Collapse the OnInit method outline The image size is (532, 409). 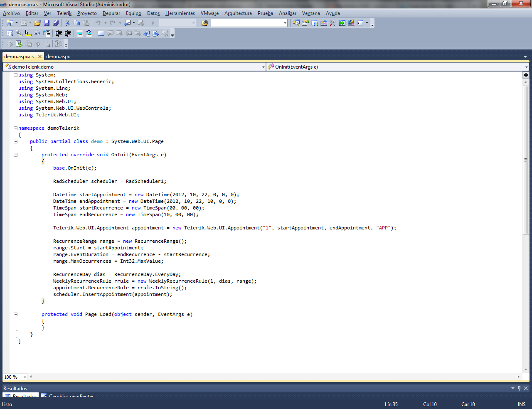click(15, 155)
